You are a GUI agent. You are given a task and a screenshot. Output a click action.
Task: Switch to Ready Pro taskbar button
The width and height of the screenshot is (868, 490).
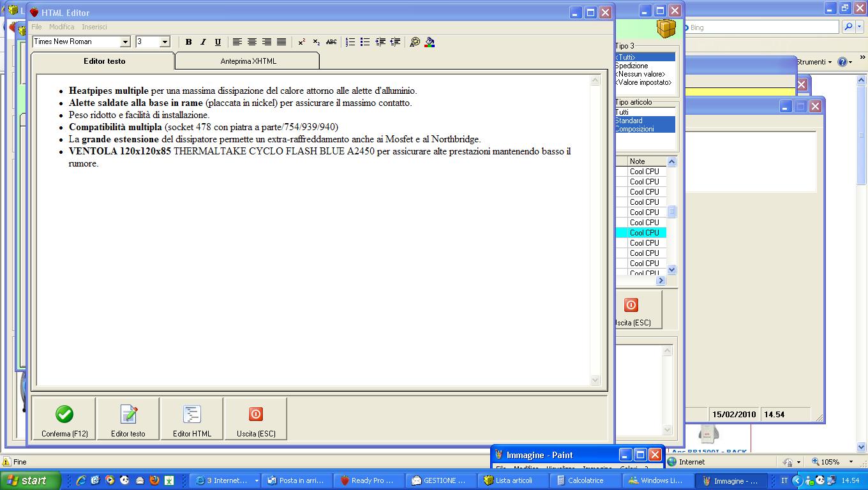(368, 480)
